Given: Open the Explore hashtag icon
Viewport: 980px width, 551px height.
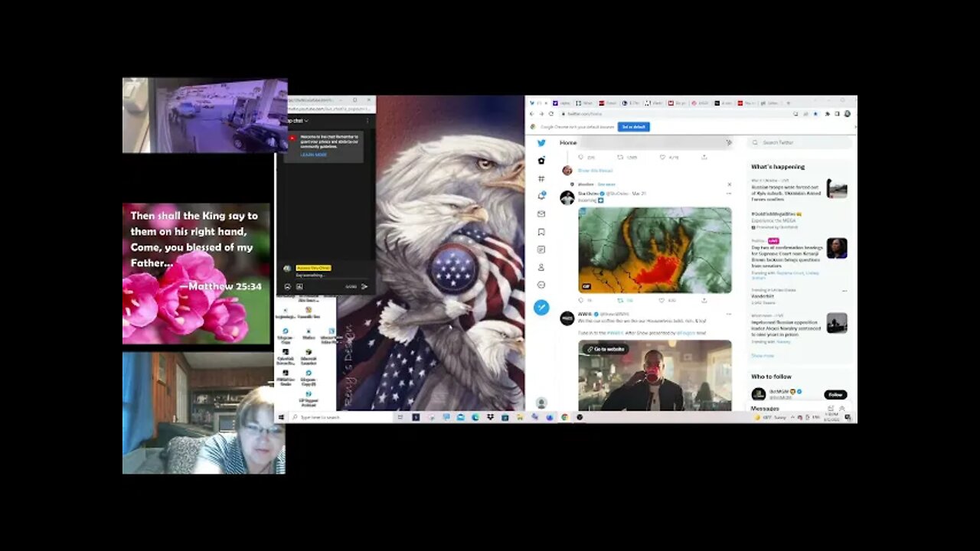Looking at the screenshot, I should click(541, 178).
